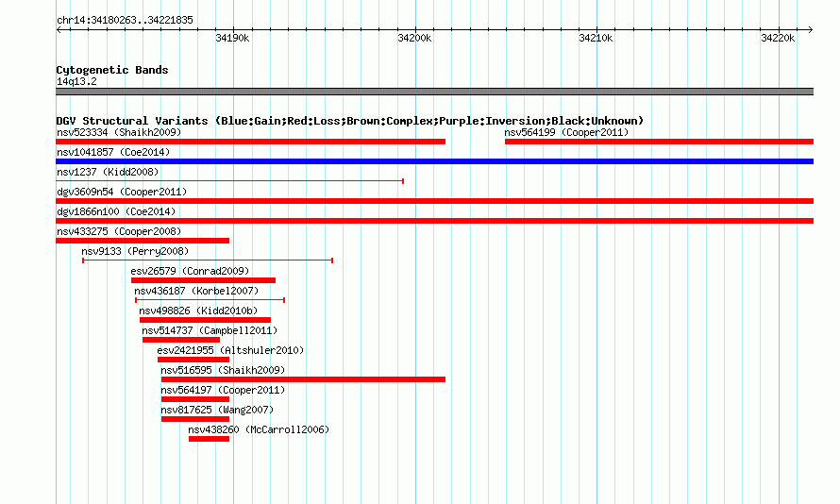Select the red nsv564197 bar

[x=195, y=399]
